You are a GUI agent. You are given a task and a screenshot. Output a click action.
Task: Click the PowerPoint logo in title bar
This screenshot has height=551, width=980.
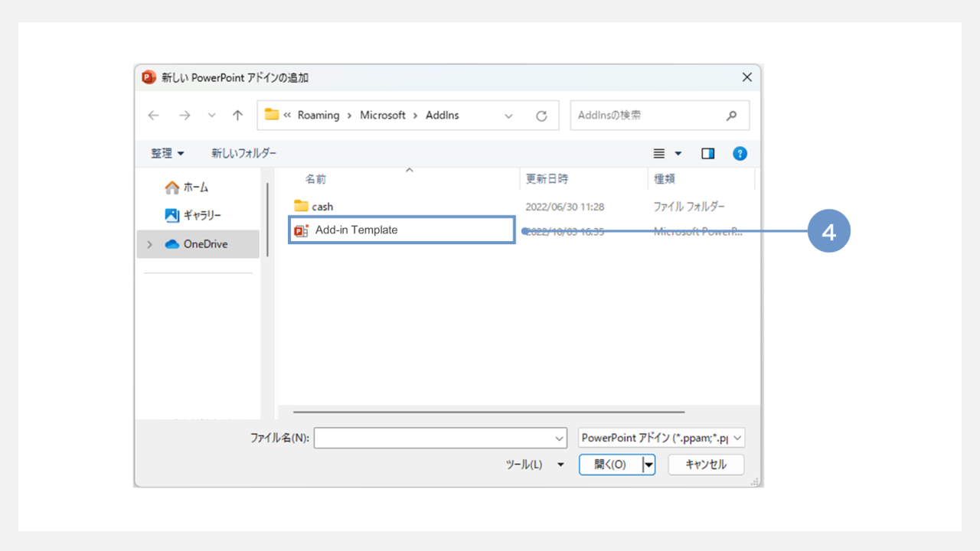point(149,77)
